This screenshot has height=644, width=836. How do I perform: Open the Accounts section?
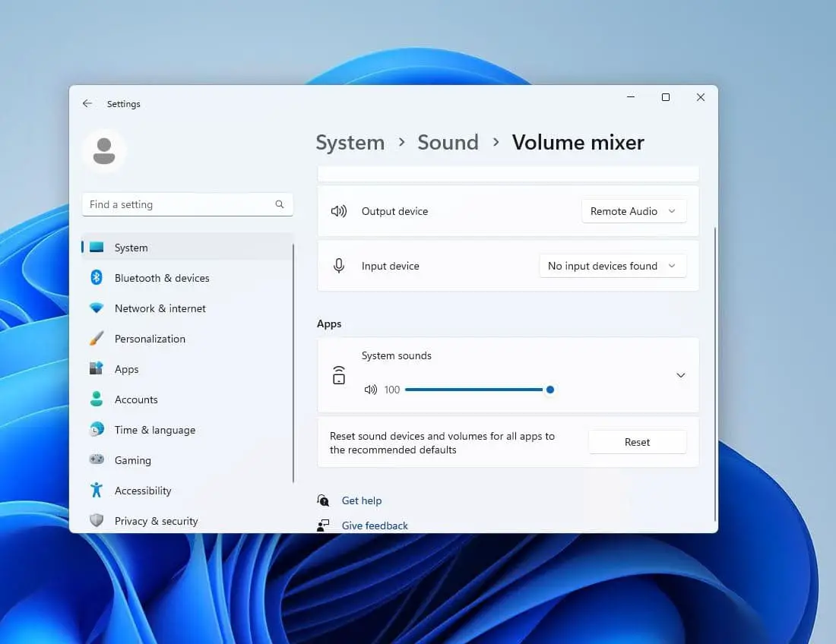[x=136, y=399]
